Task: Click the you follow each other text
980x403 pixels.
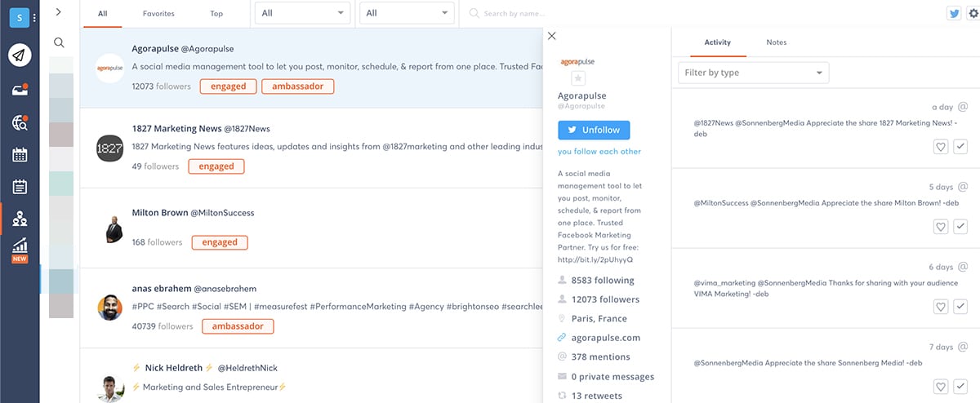Action: pos(599,151)
